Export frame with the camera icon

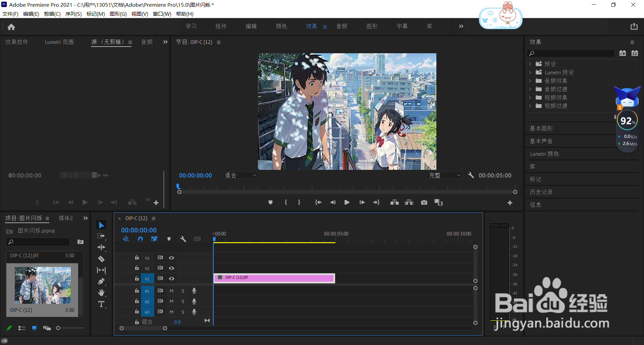pyautogui.click(x=424, y=202)
